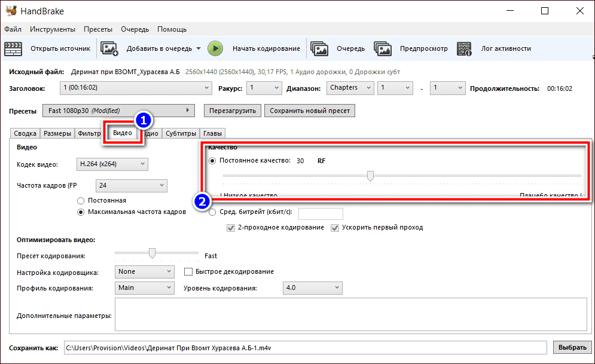Open the Инструменты menu
This screenshot has height=364, width=595.
coord(53,29)
